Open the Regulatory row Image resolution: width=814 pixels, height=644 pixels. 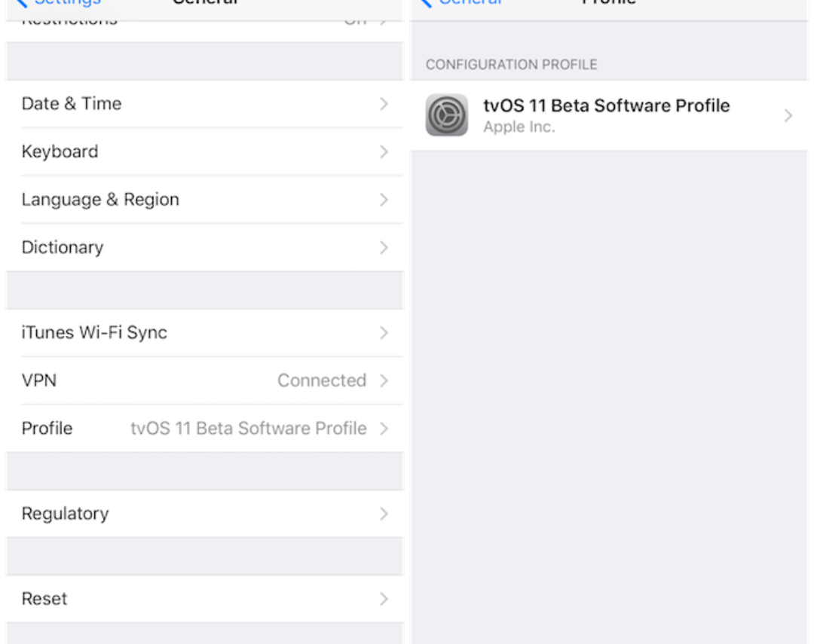(204, 514)
